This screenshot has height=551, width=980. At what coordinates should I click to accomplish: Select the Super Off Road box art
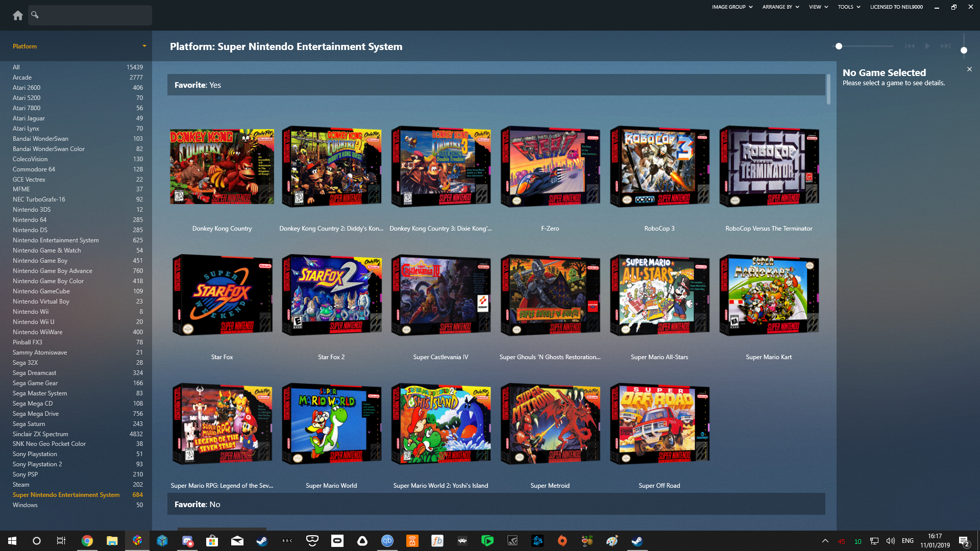coord(659,423)
